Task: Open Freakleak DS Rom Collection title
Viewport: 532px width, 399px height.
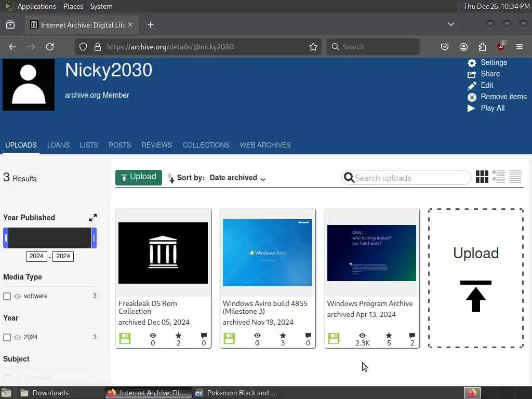Action: [148, 308]
